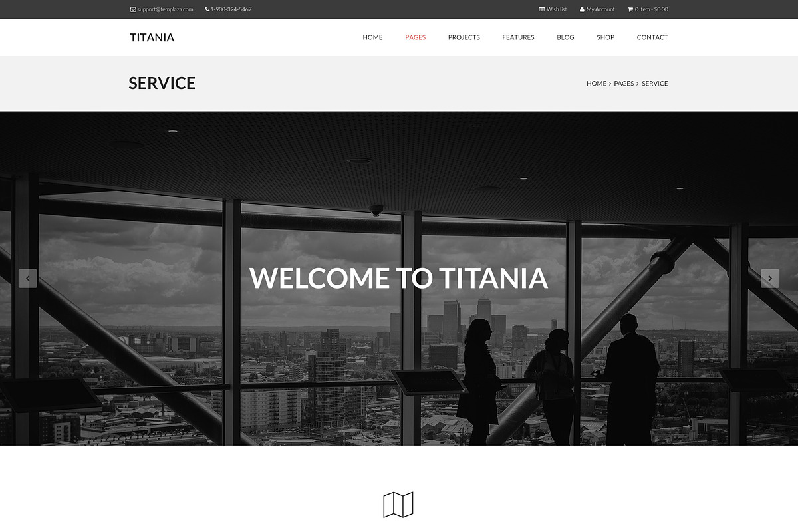Open the HOME menu item
The width and height of the screenshot is (798, 532).
[372, 37]
